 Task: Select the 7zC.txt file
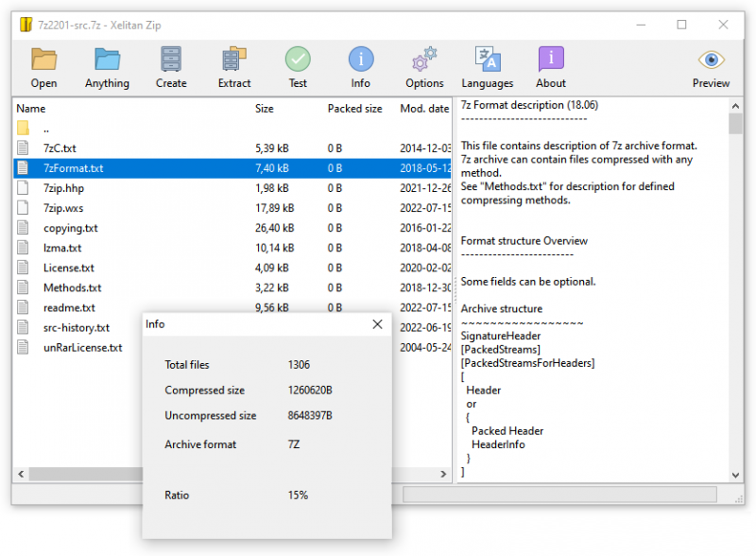pyautogui.click(x=60, y=148)
